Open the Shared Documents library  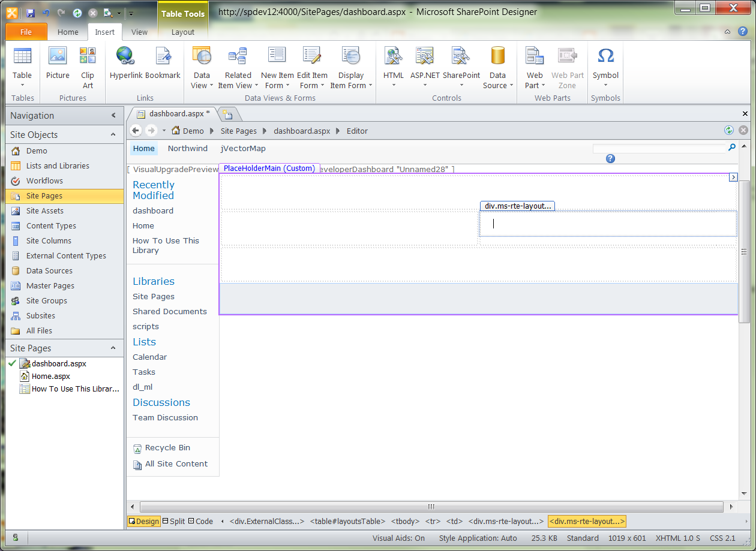pyautogui.click(x=169, y=311)
